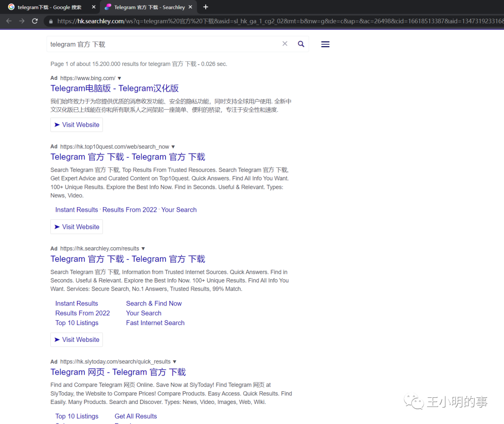The width and height of the screenshot is (504, 424).
Task: Expand dropdown arrow next to top10quest ad URL
Action: (173, 147)
